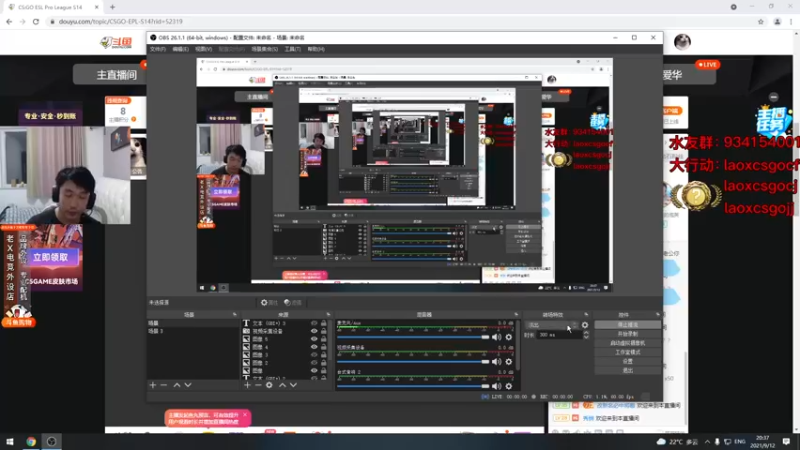This screenshot has height=450, width=800.
Task: Increase transition duration with stepper up arrow
Action: (x=586, y=333)
